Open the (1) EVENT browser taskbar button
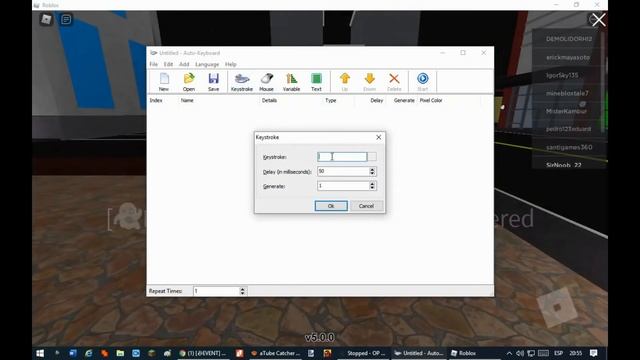This screenshot has height=360, width=640. coord(203,353)
